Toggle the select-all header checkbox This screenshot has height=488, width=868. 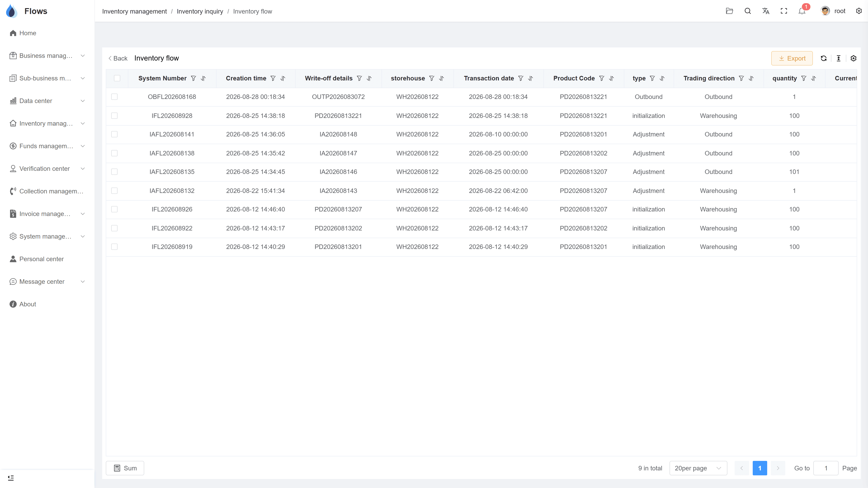tap(117, 78)
